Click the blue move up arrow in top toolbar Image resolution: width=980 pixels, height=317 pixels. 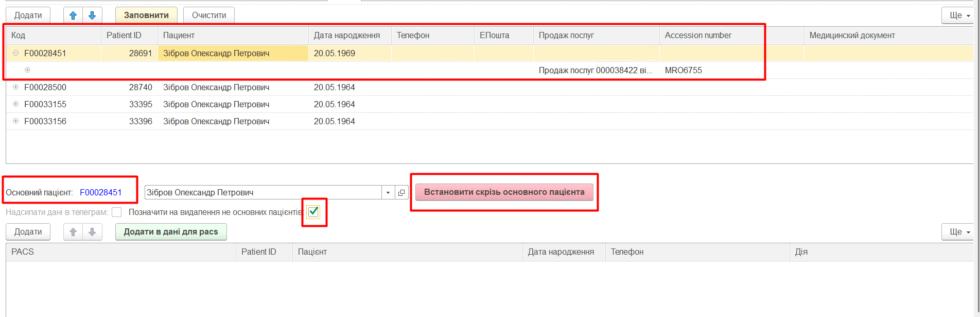[x=73, y=15]
